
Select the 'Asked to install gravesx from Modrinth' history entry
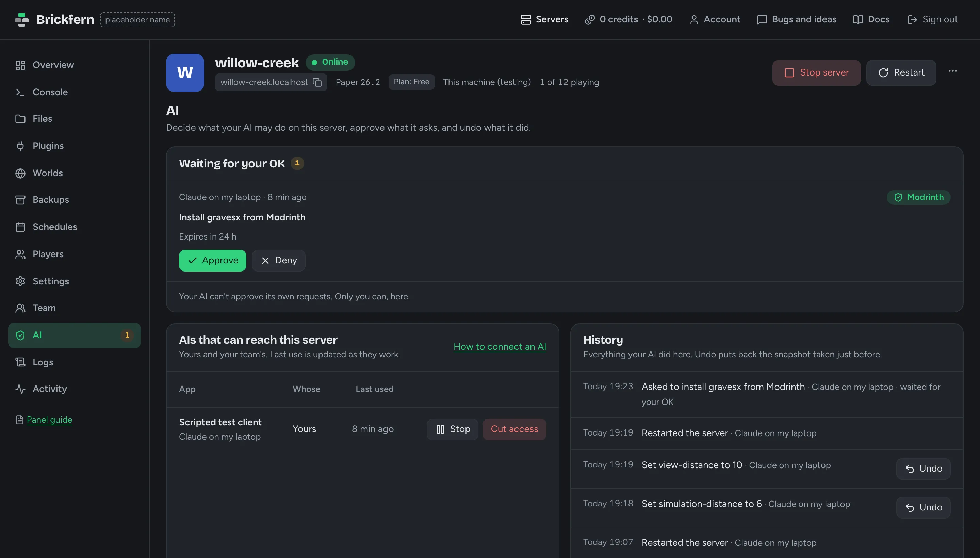(x=767, y=394)
